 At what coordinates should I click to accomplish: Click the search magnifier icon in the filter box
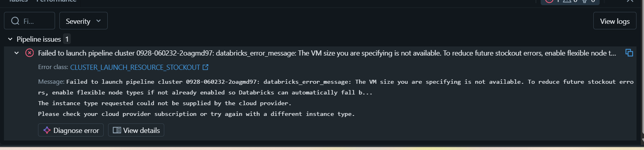click(x=15, y=21)
